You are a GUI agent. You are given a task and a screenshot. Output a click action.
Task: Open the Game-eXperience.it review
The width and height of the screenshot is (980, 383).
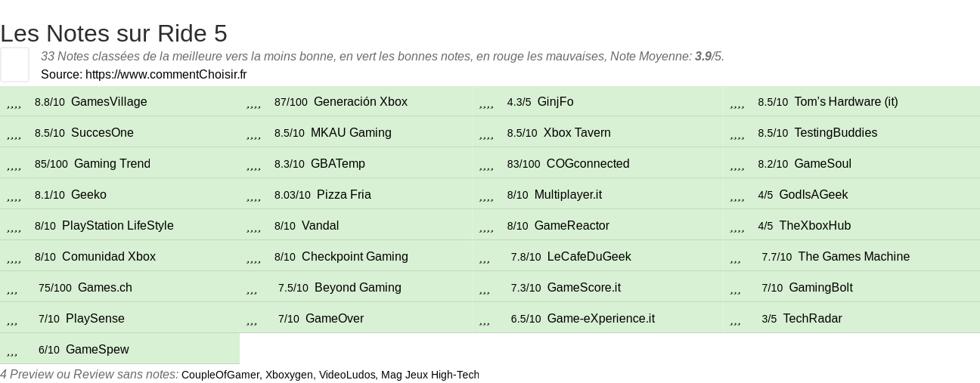[x=601, y=319]
